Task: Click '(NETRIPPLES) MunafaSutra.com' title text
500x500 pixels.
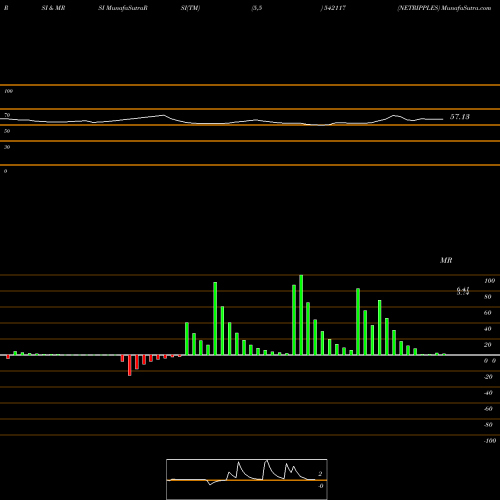Action: tap(444, 8)
